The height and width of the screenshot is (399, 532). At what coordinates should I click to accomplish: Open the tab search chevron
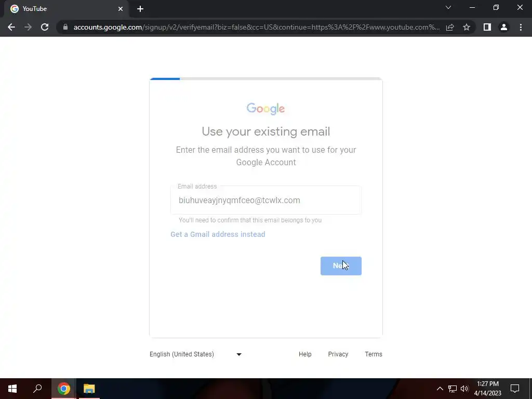(448, 7)
